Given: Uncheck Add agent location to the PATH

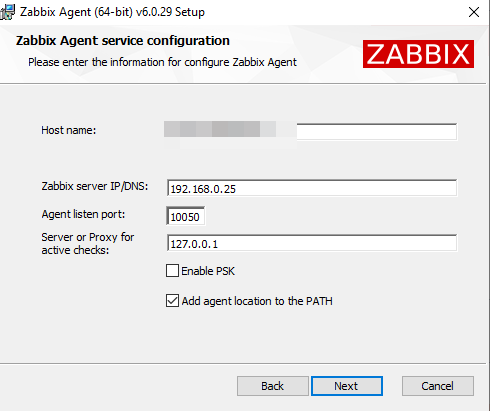Looking at the screenshot, I should (x=172, y=301).
